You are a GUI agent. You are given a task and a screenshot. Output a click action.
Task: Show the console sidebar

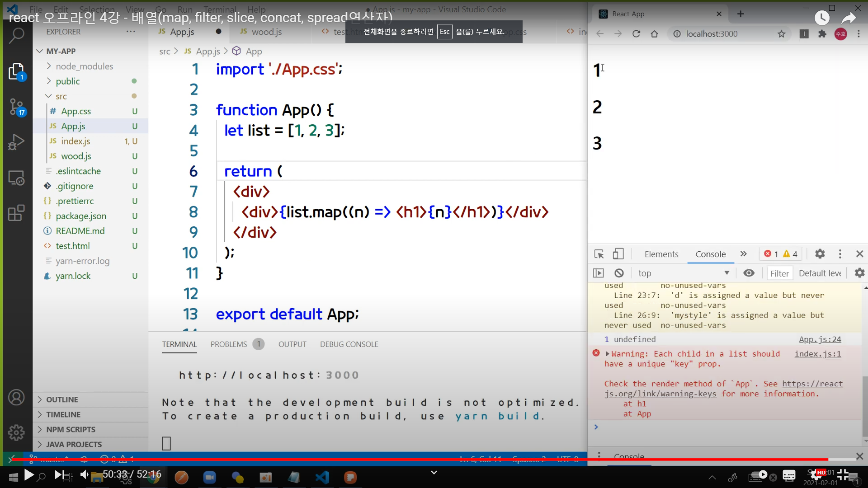point(598,273)
